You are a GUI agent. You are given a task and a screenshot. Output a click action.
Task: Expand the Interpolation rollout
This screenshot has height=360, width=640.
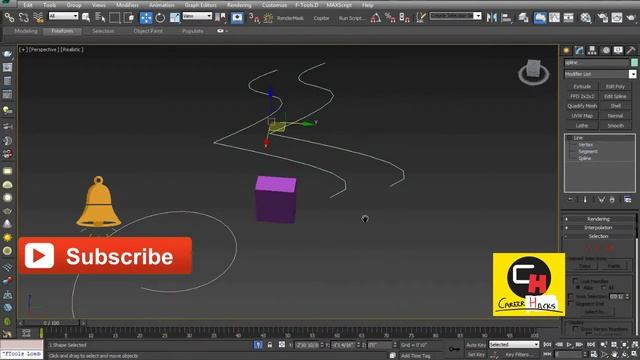click(598, 227)
